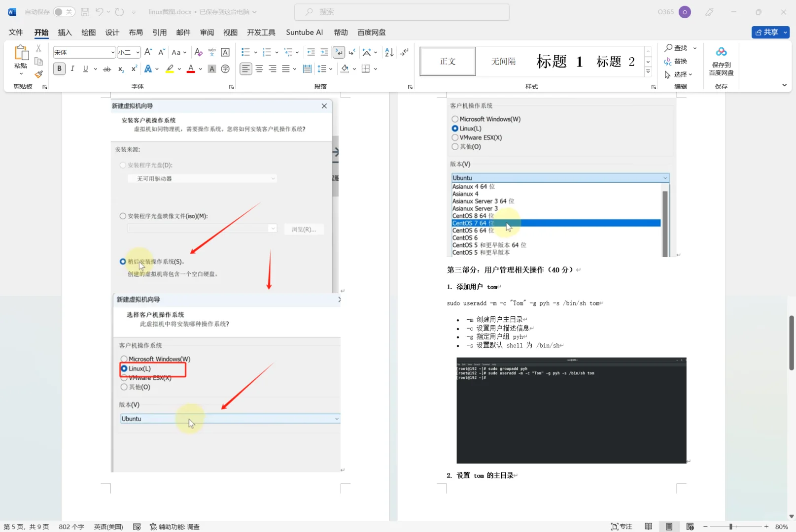This screenshot has width=796, height=532.
Task: Click the 共享 share button
Action: 769,32
